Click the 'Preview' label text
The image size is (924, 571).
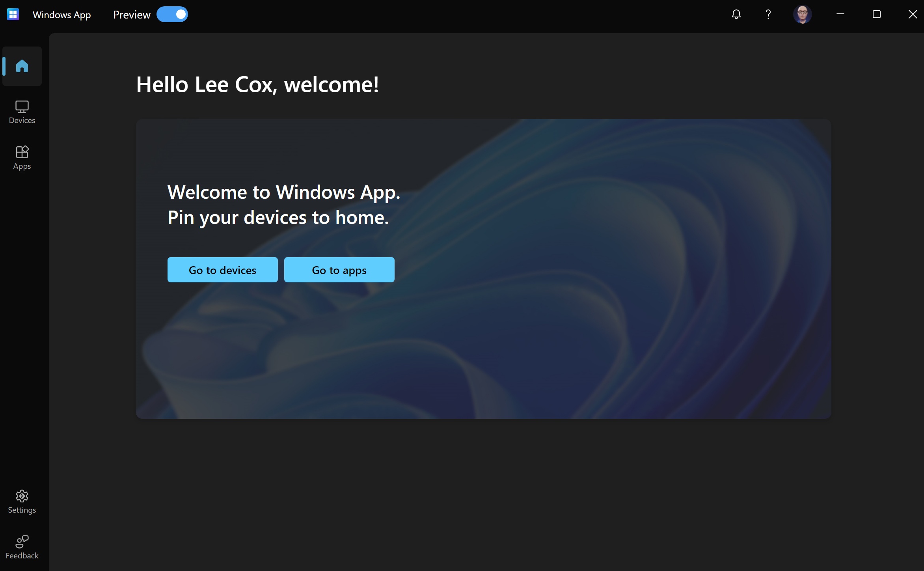132,15
